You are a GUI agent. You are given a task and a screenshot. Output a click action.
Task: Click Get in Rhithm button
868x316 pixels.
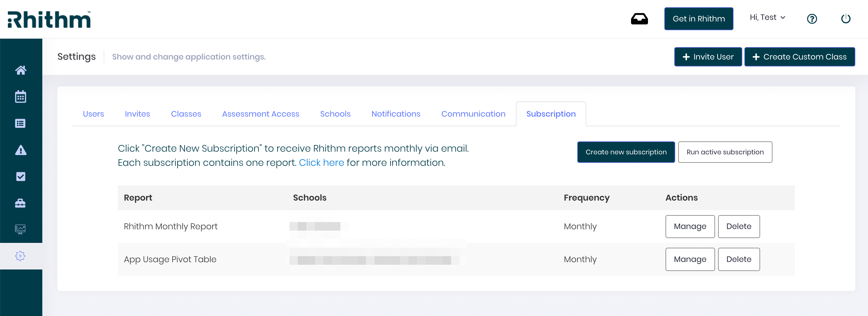(698, 18)
